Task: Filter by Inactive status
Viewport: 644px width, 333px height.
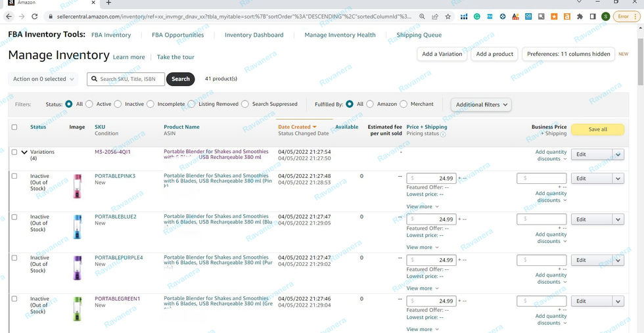Action: pos(118,104)
